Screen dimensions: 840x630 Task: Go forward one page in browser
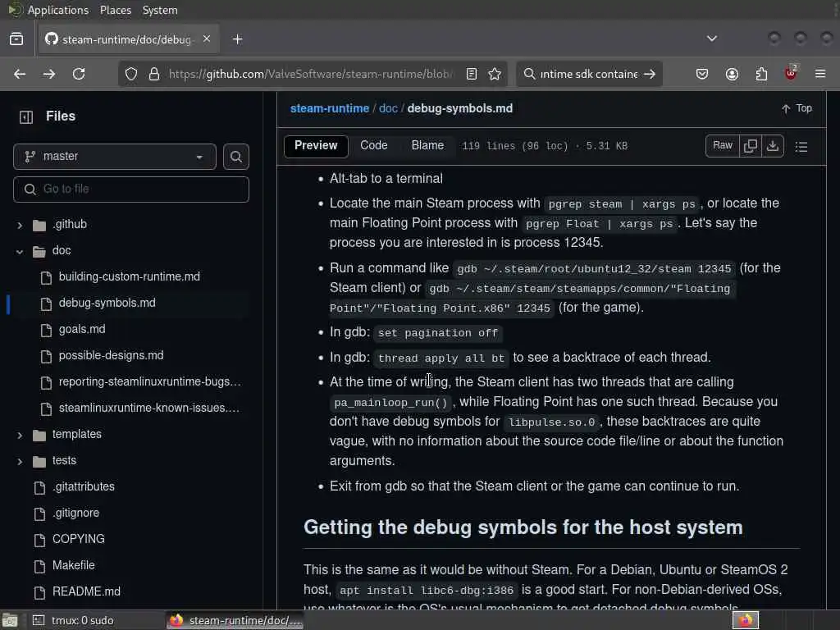click(x=49, y=74)
